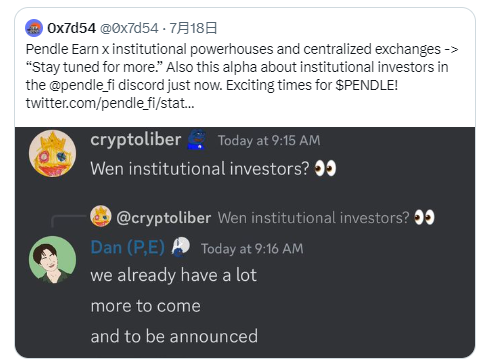Open 0x7d54's profile avatar
The width and height of the screenshot is (486, 363).
tap(34, 28)
